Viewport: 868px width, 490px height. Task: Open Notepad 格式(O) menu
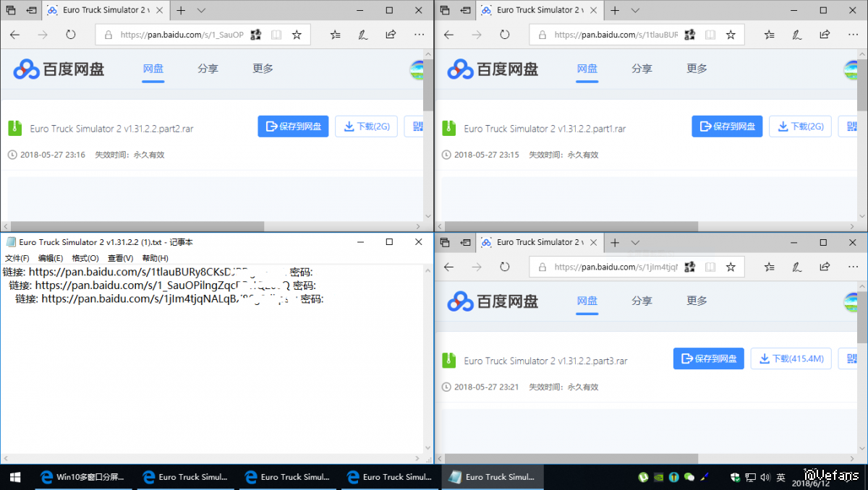coord(85,258)
